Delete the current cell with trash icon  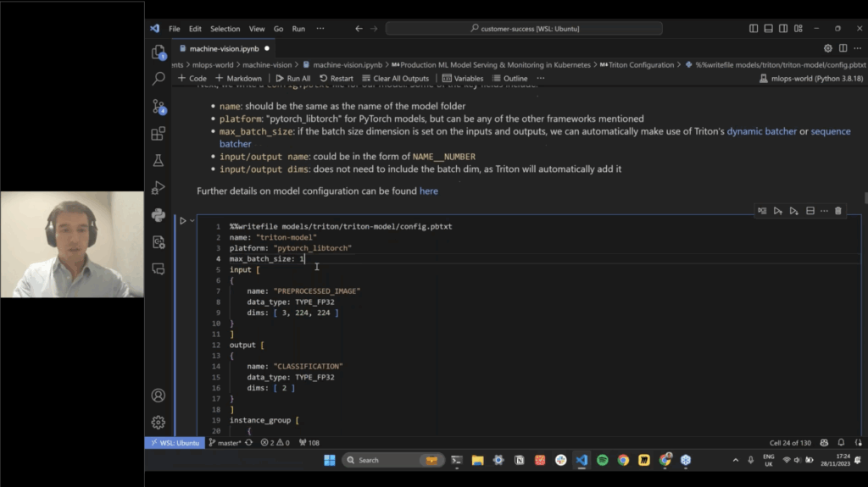click(x=838, y=211)
